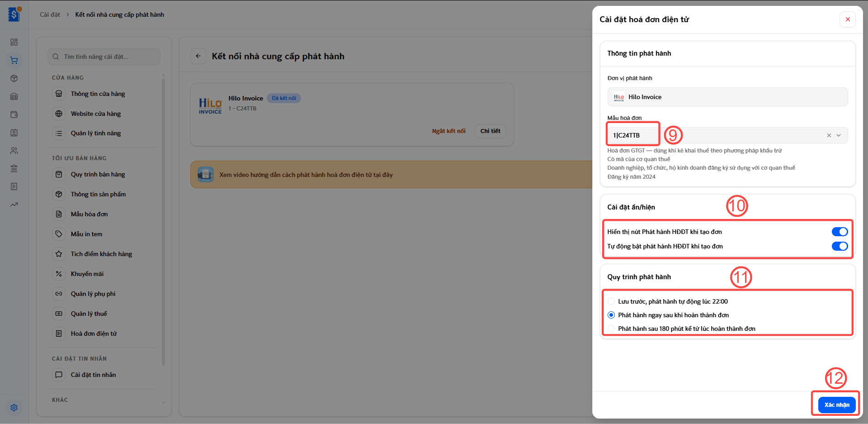The image size is (868, 424).
Task: Click the video thumbnail icon in the banner
Action: point(206,175)
